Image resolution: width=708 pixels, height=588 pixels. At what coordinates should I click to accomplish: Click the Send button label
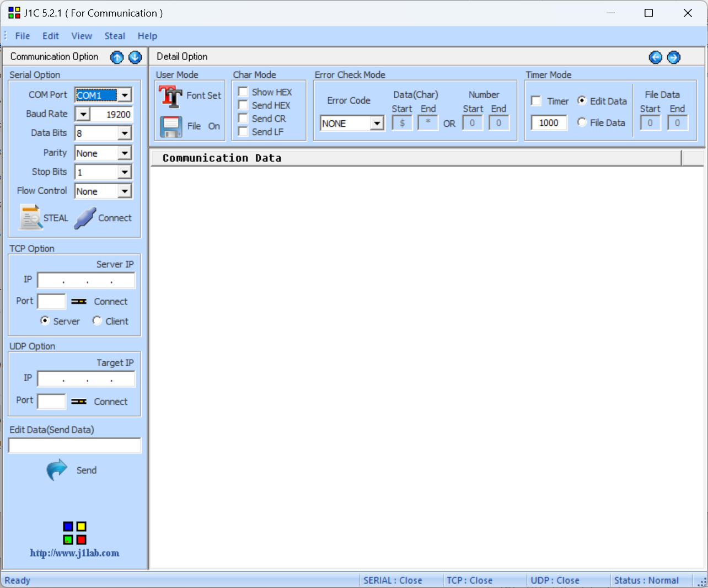coord(87,470)
